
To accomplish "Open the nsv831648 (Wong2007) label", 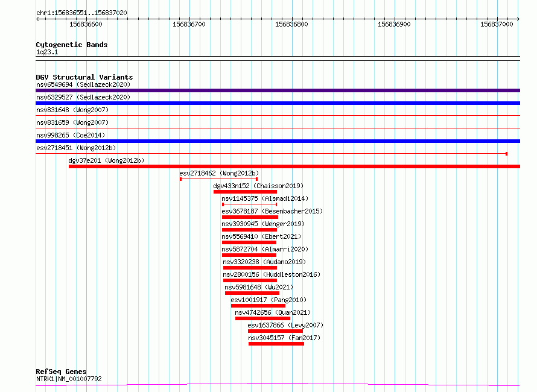I will [72, 110].
